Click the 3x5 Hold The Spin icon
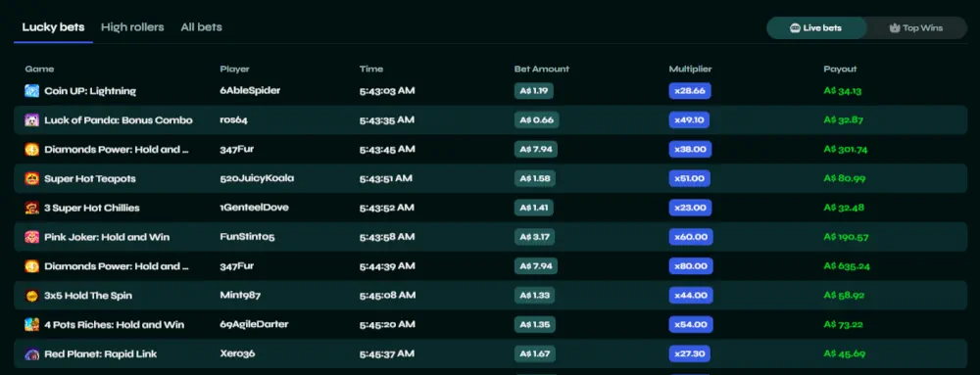Viewport: 980px width, 375px height. click(x=32, y=296)
